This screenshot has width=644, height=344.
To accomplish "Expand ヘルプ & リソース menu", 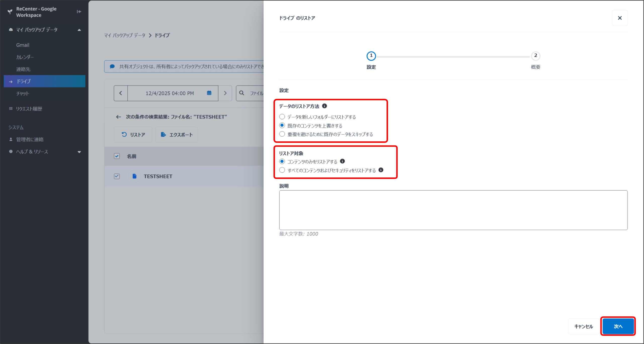I will click(x=79, y=152).
